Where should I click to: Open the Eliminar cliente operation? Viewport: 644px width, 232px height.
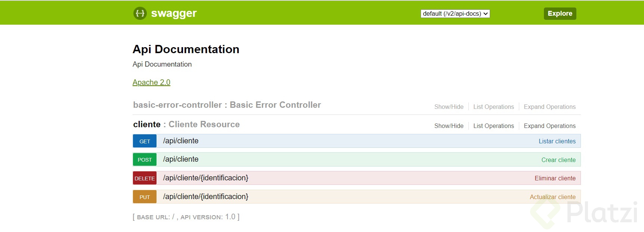(555, 178)
